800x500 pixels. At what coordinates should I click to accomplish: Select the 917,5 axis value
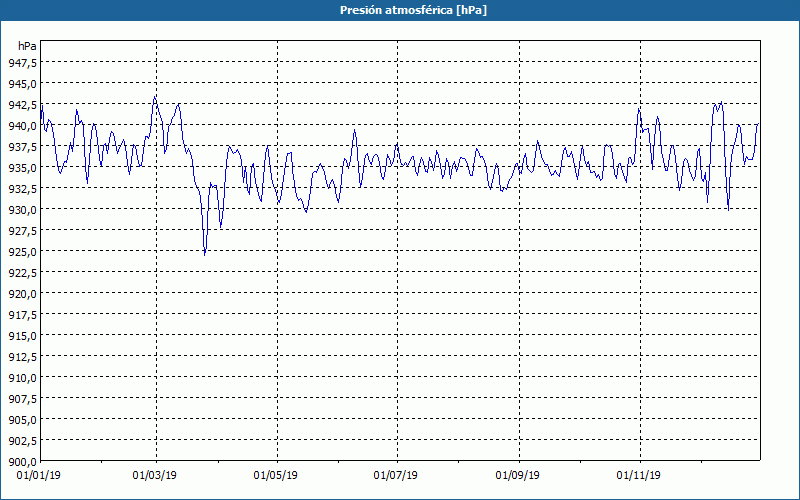tap(22, 315)
